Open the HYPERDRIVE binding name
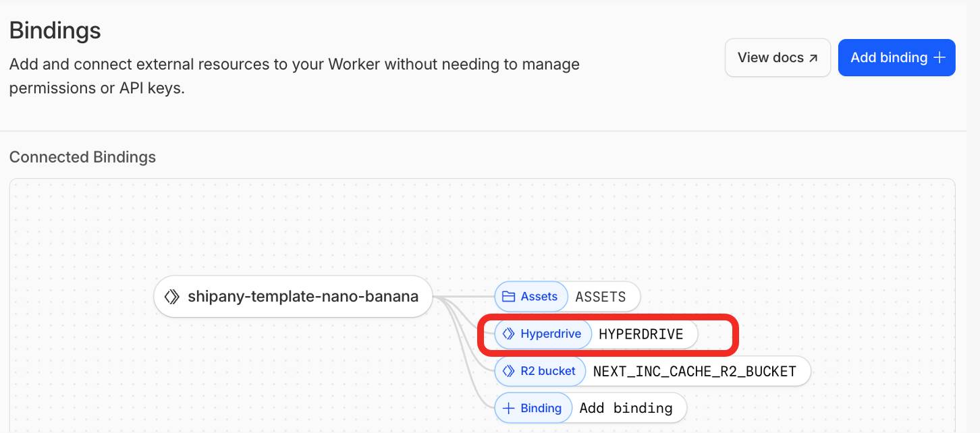Screen dimensions: 980x433 [641, 334]
